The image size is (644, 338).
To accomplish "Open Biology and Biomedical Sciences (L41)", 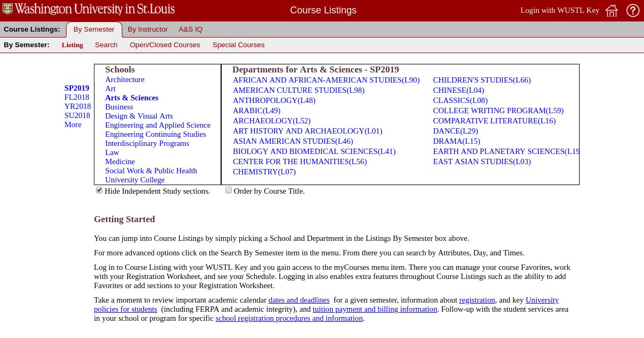I will [x=314, y=151].
